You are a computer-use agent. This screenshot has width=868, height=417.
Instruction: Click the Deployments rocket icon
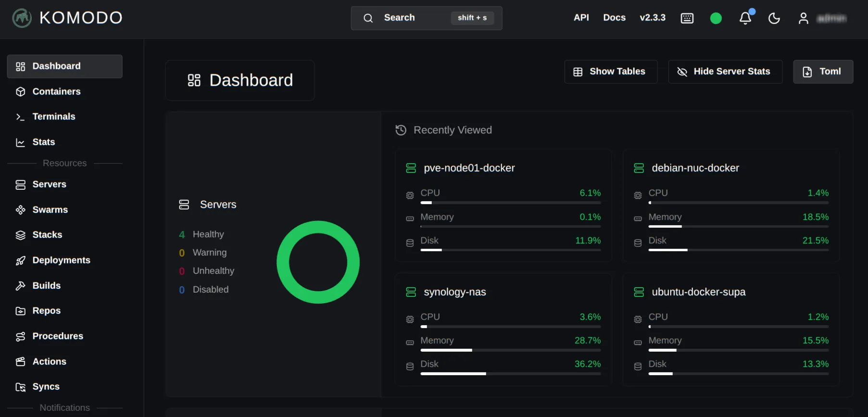click(x=20, y=260)
